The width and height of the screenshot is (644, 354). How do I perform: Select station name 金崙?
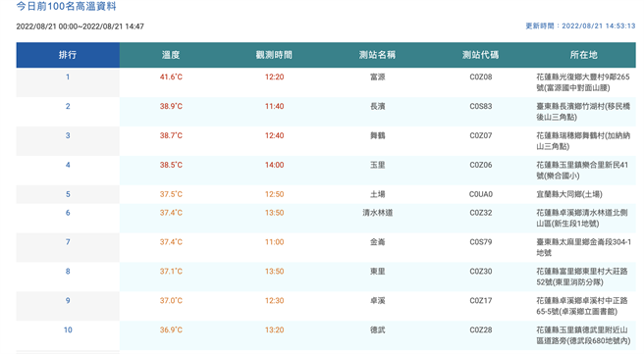point(377,242)
